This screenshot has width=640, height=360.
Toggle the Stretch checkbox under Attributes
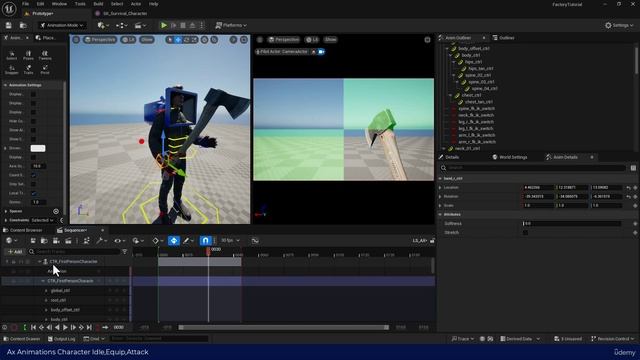pos(525,233)
